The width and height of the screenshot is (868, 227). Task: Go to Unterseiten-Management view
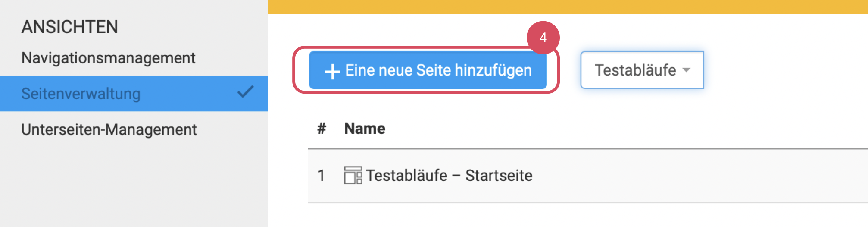tap(109, 129)
